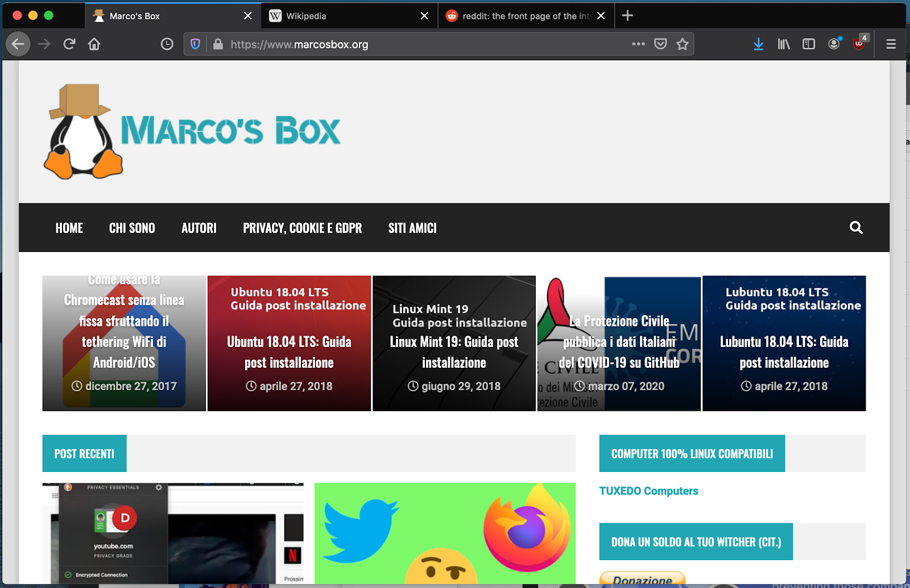The height and width of the screenshot is (588, 910).
Task: View site security padlock details
Action: pos(218,44)
